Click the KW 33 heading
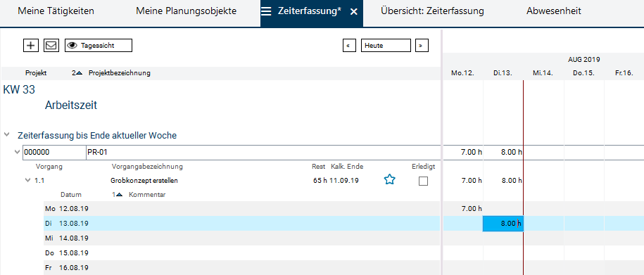This screenshot has height=275, width=644. pyautogui.click(x=19, y=90)
